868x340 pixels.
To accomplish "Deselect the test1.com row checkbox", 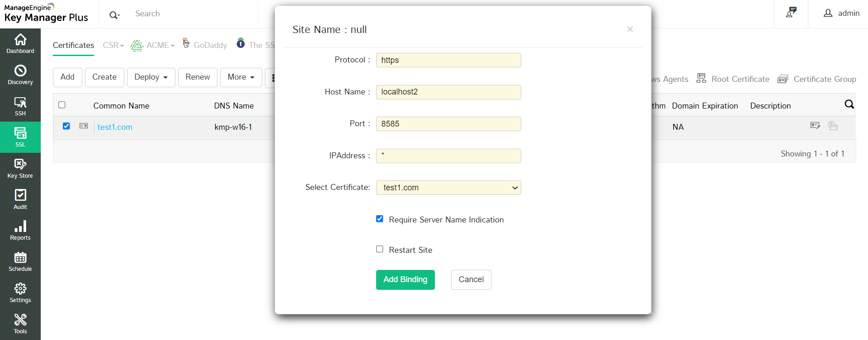I will (x=66, y=126).
